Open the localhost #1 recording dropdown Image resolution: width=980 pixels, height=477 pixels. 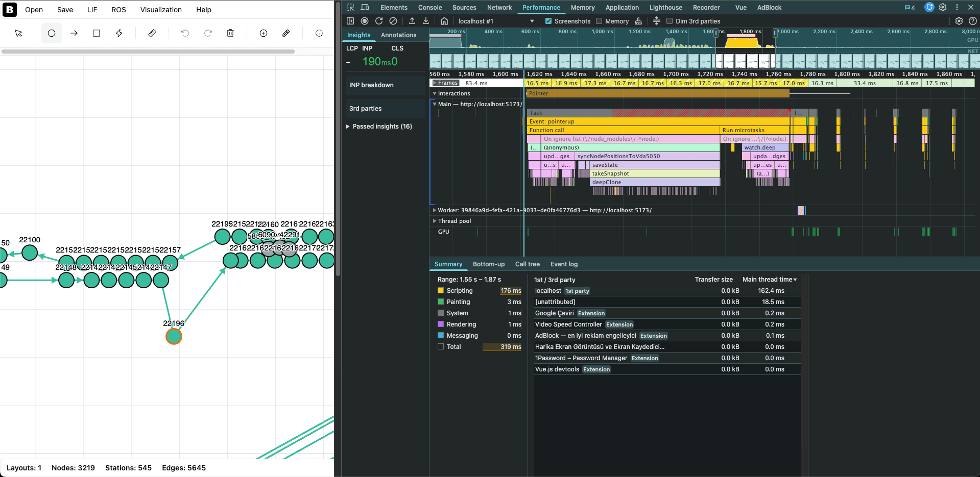click(532, 21)
